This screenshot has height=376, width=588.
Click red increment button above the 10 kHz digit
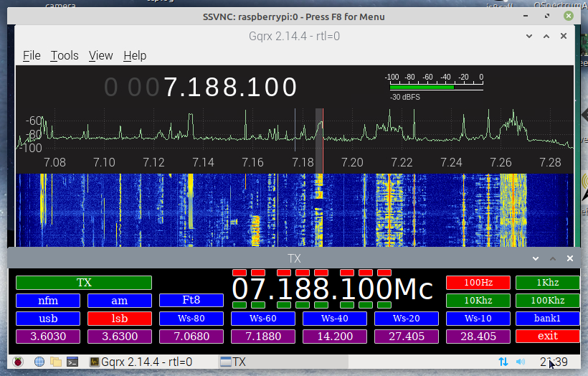pyautogui.click(x=303, y=273)
